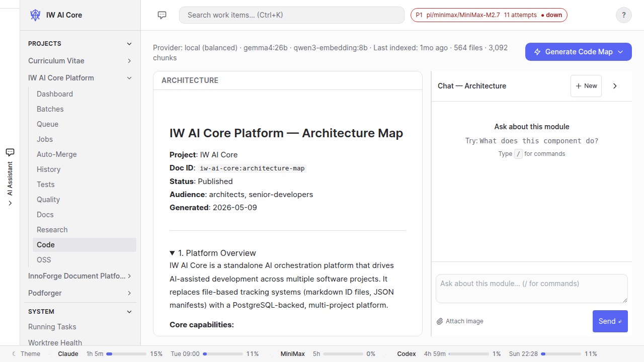Go to the Queue page
Image resolution: width=644 pixels, height=362 pixels.
tap(85, 124)
